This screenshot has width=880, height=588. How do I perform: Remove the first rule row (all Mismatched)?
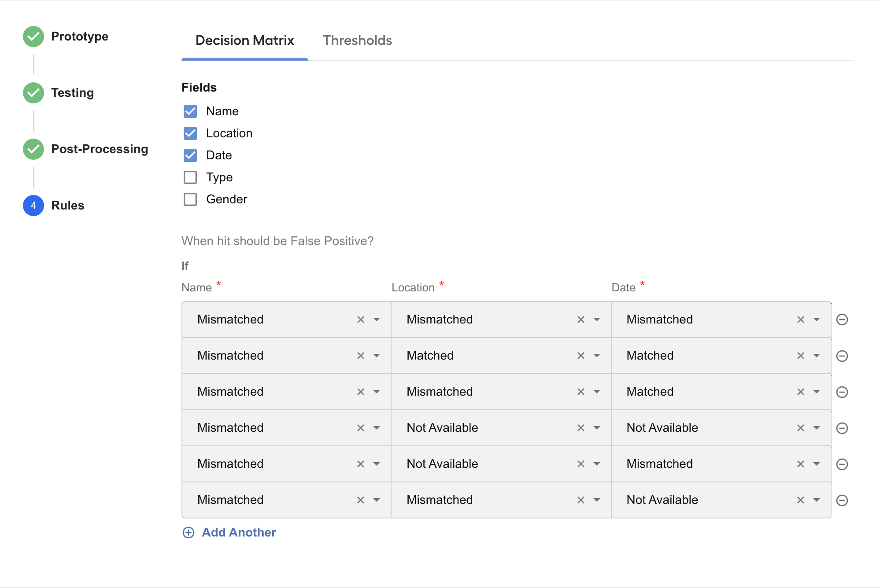(x=842, y=320)
